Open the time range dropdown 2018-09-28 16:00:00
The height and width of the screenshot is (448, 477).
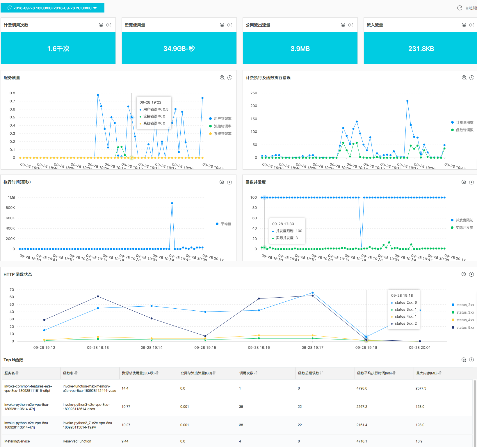(x=52, y=8)
